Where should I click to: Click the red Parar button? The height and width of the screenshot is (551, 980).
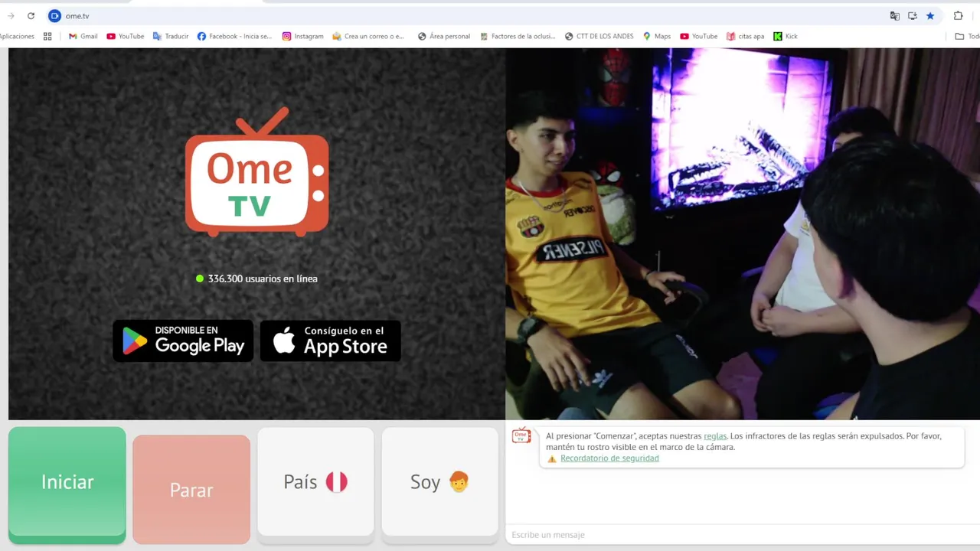(191, 490)
